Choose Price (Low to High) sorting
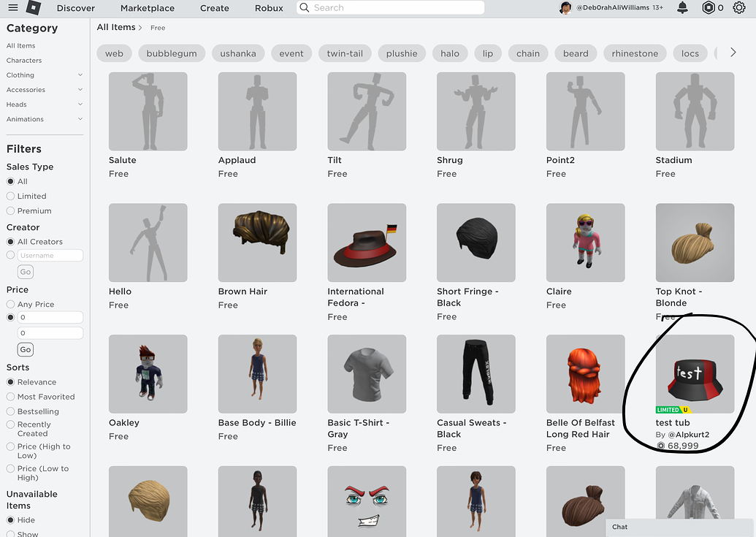 10,468
